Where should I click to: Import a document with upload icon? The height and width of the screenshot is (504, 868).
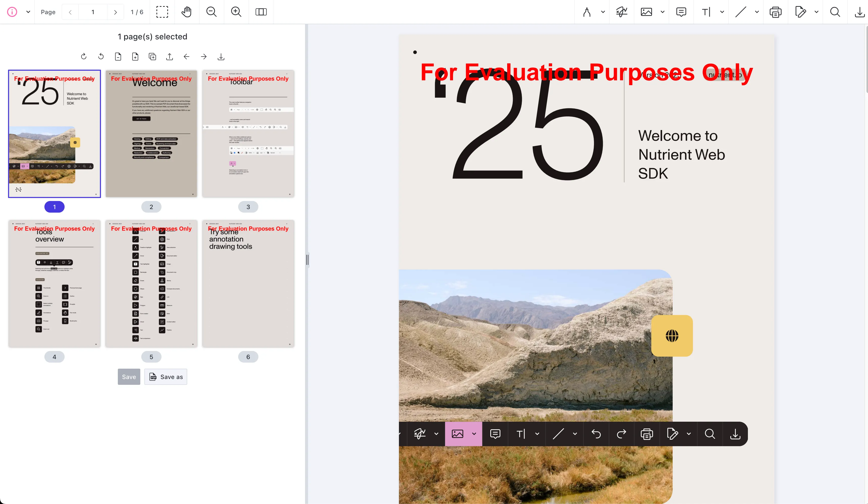click(170, 57)
